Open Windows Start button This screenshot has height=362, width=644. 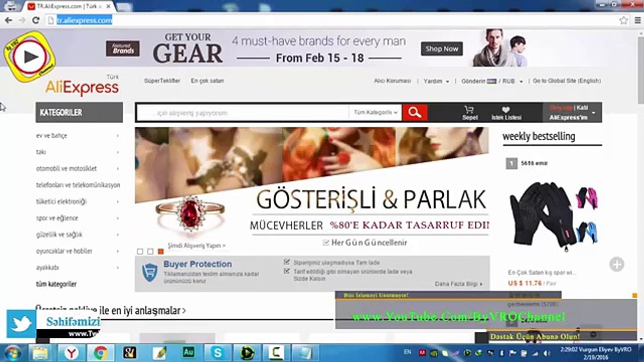point(12,353)
